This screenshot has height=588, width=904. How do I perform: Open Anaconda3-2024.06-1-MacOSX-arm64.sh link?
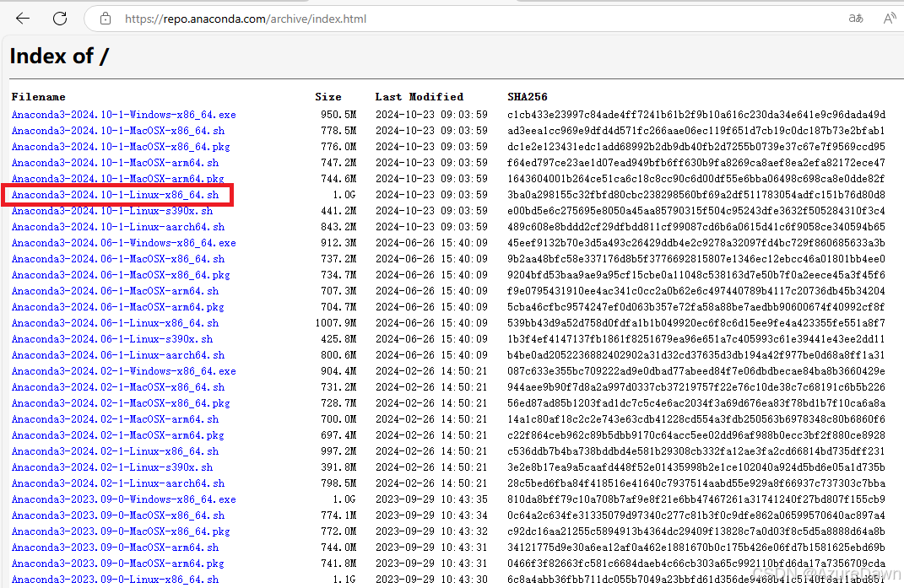pos(116,291)
